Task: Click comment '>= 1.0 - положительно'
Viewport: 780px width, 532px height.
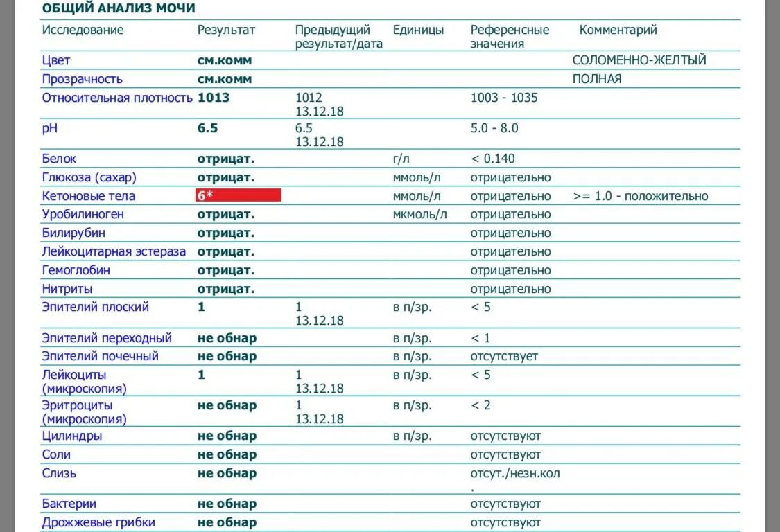Action: [640, 196]
